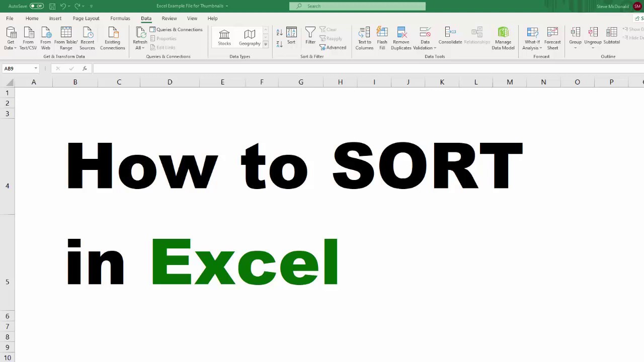Apply Flash Fill
The image size is (644, 362).
(x=382, y=39)
